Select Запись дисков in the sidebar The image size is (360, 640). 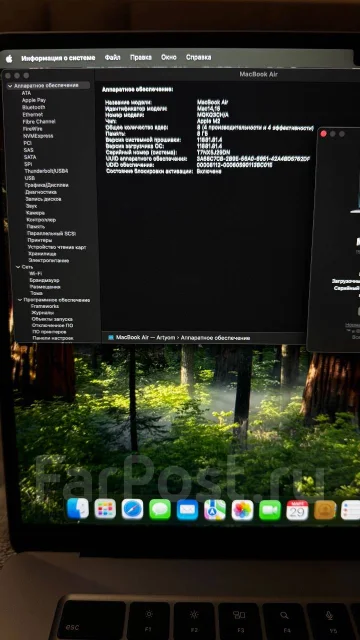click(x=43, y=199)
